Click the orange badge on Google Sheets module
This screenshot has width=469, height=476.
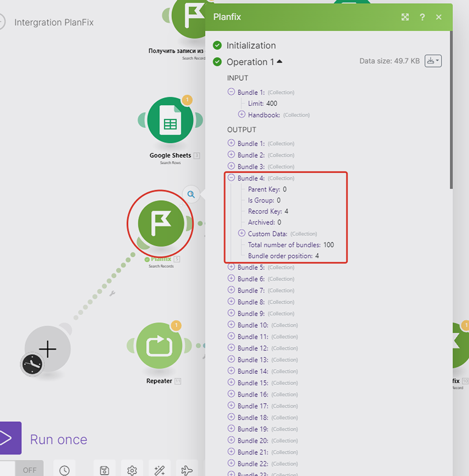pos(187,99)
